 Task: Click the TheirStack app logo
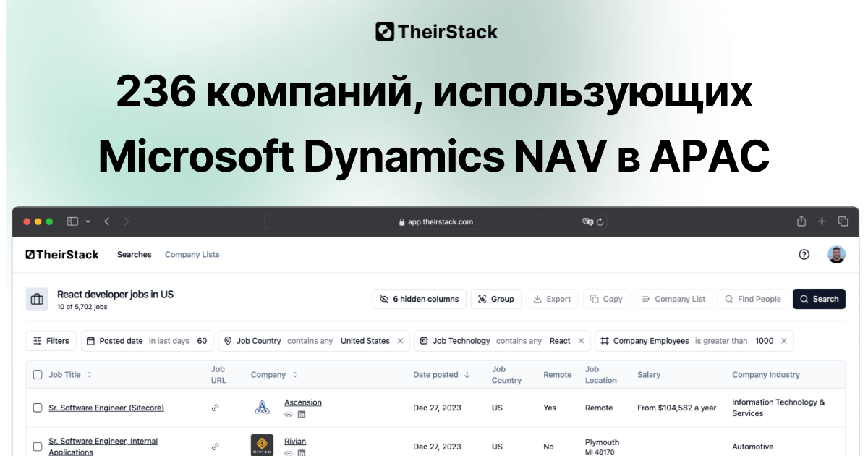pos(62,254)
